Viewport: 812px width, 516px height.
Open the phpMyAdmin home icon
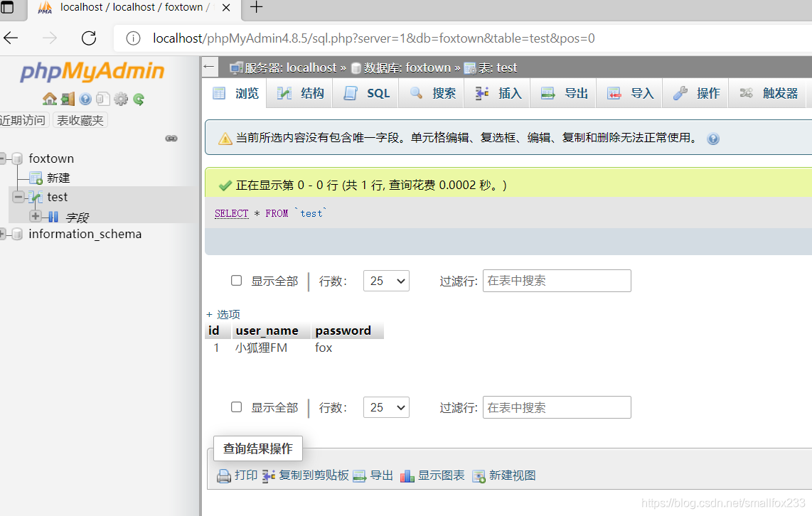(50, 99)
